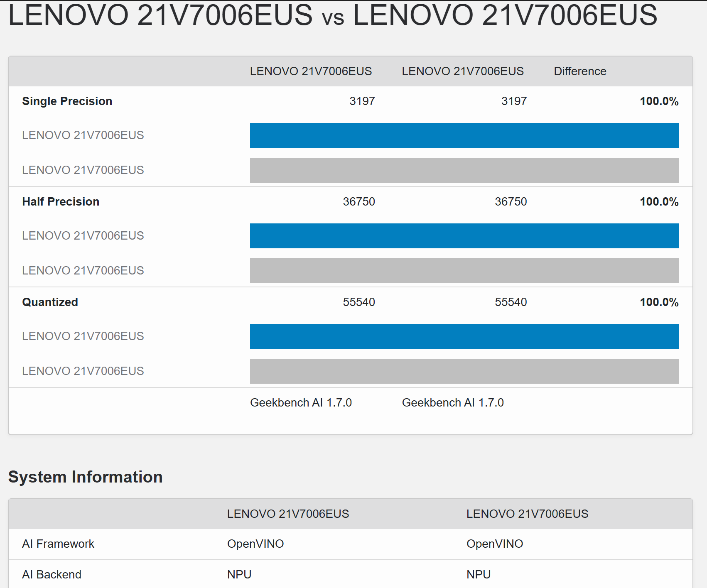Click the gray Quantized score bar
Image resolution: width=707 pixels, height=588 pixels.
[x=464, y=371]
